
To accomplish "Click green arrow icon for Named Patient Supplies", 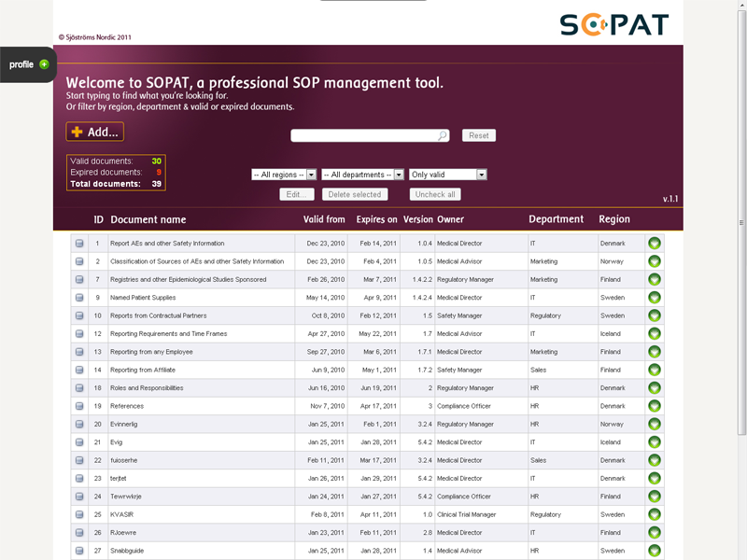I will coord(655,298).
